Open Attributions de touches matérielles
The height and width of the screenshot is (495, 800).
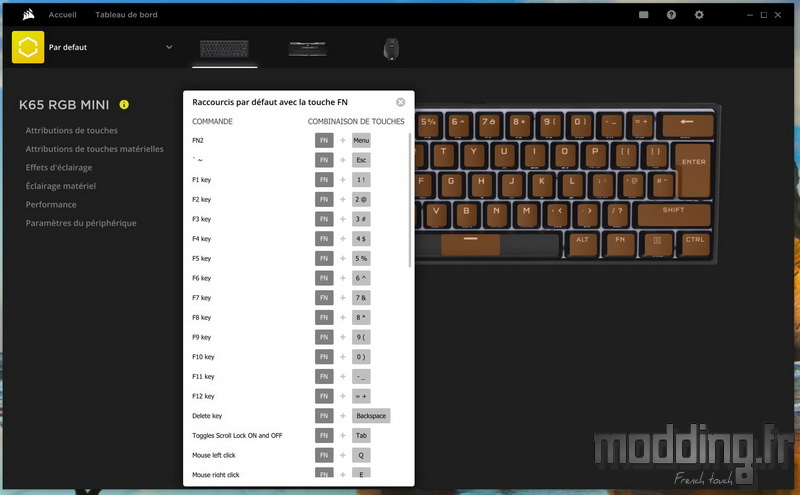coord(94,149)
